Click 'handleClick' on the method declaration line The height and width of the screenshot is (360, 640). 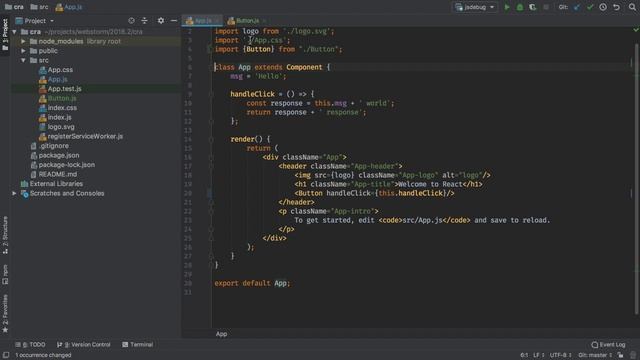tap(252, 94)
